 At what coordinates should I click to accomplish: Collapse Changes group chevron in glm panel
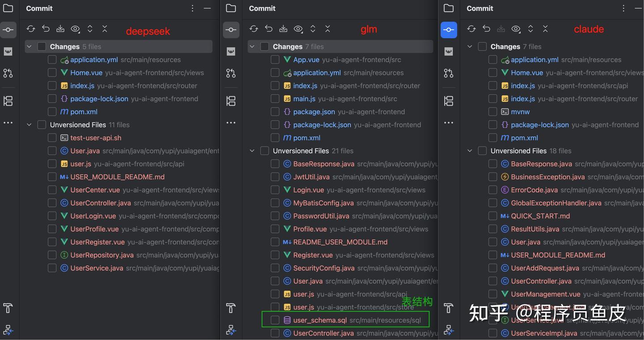pos(252,46)
